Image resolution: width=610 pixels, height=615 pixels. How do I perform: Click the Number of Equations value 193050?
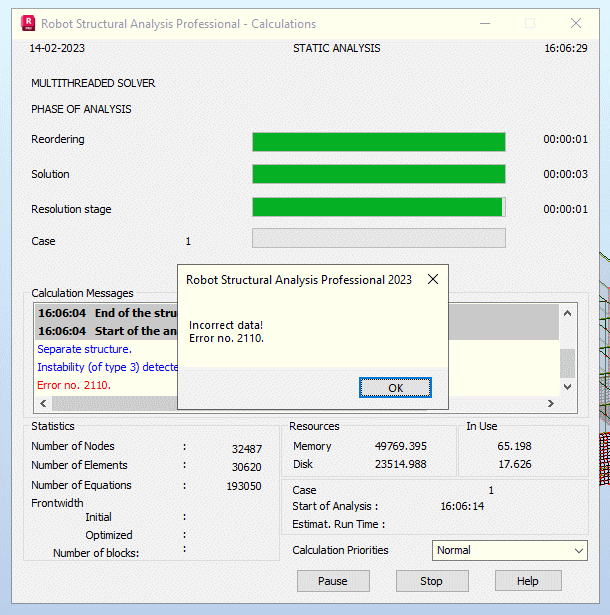pos(244,486)
